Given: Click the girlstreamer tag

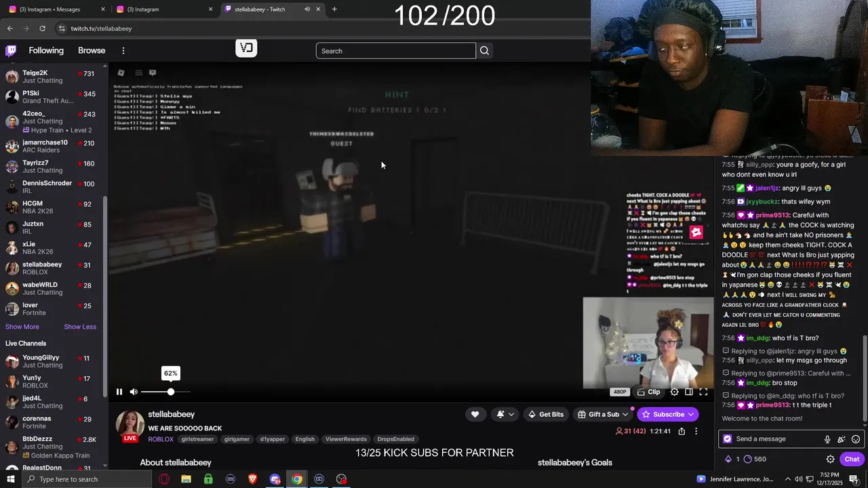Looking at the screenshot, I should pyautogui.click(x=197, y=439).
